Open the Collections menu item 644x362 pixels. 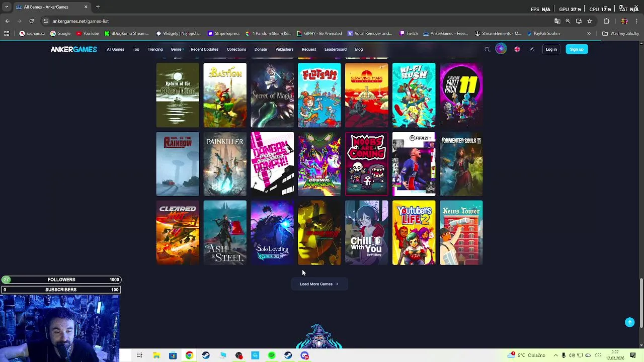236,49
